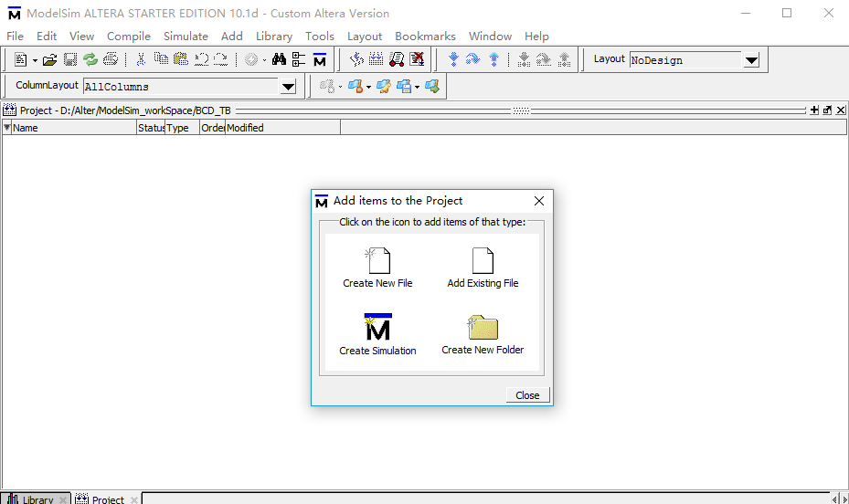Viewport: 849px width, 504px height.
Task: Open the Tools menu
Action: [320, 37]
